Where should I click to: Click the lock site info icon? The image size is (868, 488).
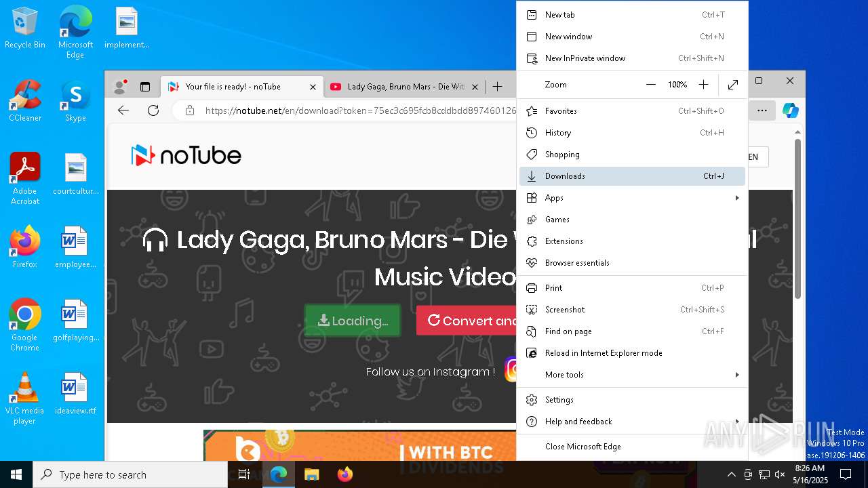pyautogui.click(x=190, y=110)
